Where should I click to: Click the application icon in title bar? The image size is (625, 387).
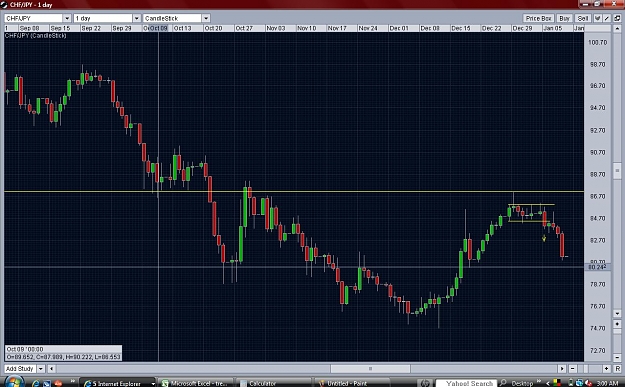(x=4, y=5)
